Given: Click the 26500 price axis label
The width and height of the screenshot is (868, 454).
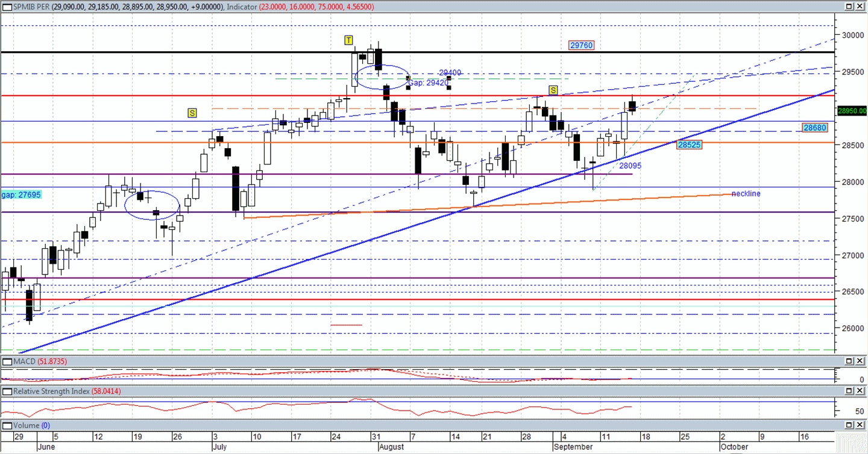Looking at the screenshot, I should tap(852, 292).
